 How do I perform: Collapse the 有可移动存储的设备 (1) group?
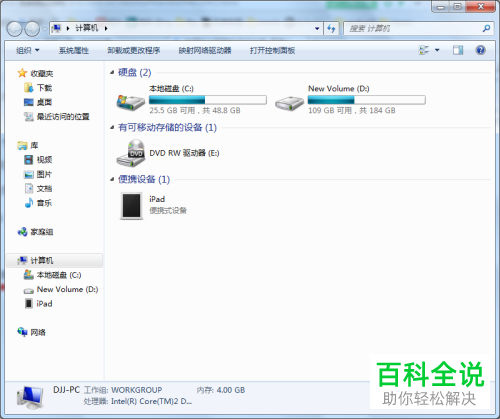[112, 127]
